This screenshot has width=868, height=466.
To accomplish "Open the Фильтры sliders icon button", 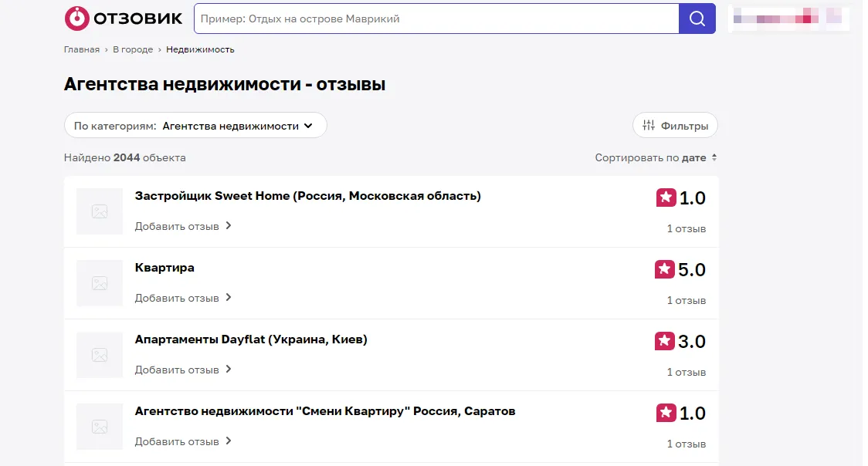I will pyautogui.click(x=675, y=126).
